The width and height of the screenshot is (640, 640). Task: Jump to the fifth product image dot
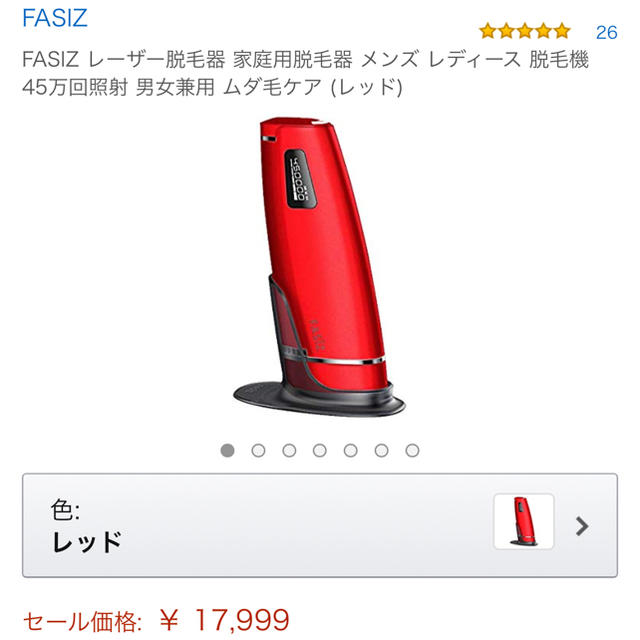click(351, 451)
